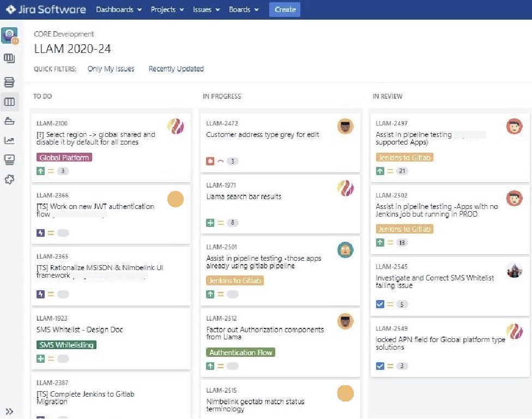
Task: Click the task checkbox icon on LLAM-2545
Action: (x=380, y=304)
